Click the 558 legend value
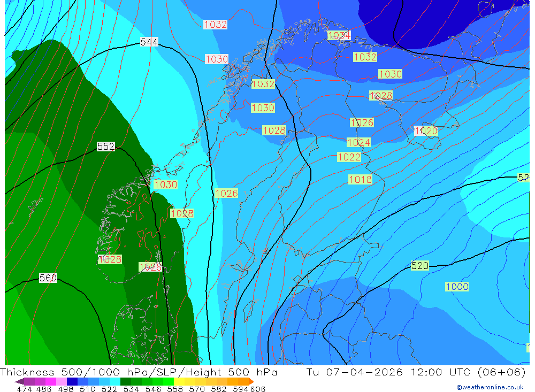This screenshot has width=535, height=392. [175, 389]
